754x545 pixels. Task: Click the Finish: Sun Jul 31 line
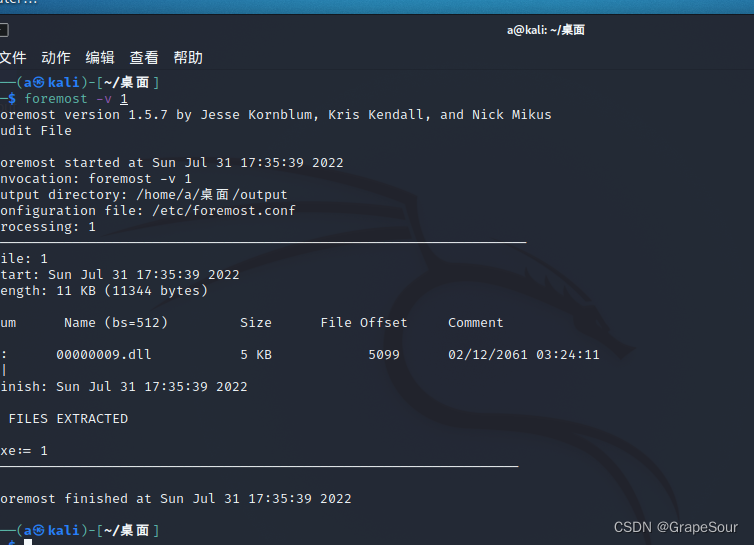click(x=124, y=386)
